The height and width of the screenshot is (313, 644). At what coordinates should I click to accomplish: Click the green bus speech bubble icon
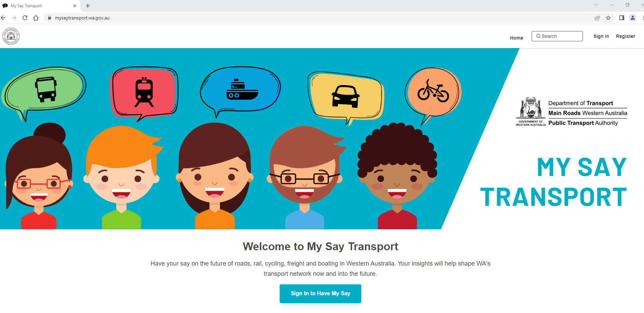[x=44, y=90]
